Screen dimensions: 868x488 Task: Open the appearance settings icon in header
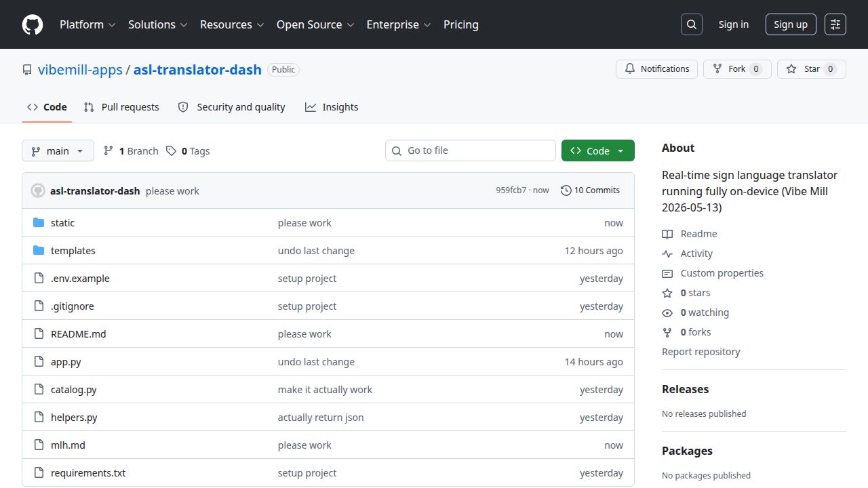(x=835, y=24)
